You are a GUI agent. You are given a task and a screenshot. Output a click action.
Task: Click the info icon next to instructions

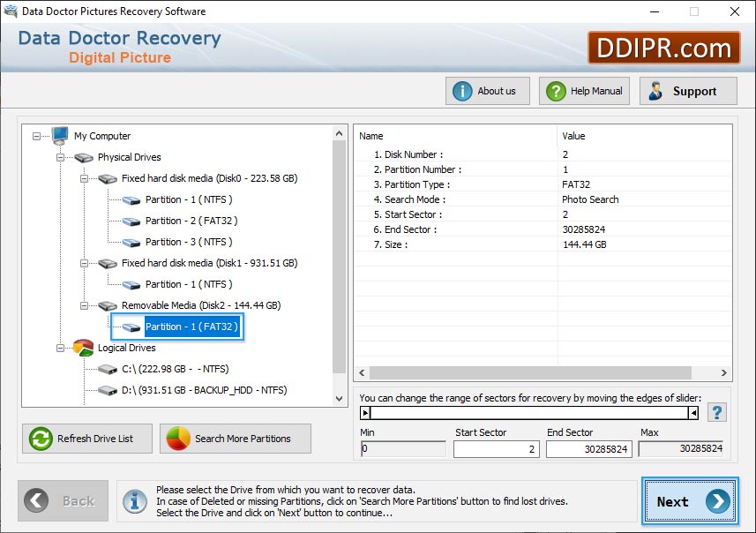[134, 501]
